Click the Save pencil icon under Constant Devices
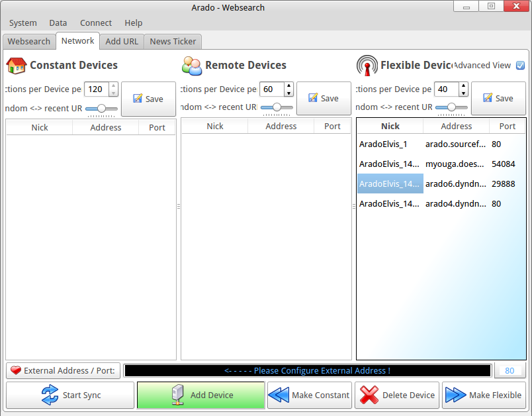The image size is (532, 416). click(138, 99)
